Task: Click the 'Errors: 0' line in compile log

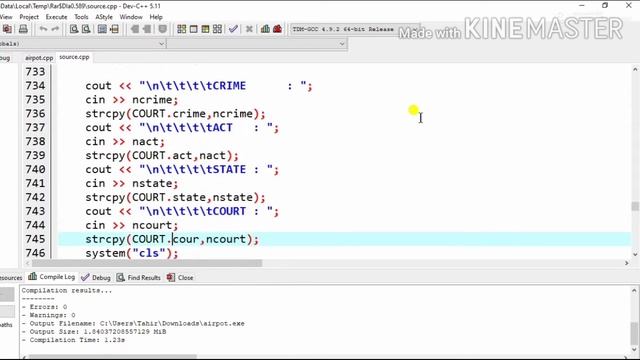Action: coord(44,307)
